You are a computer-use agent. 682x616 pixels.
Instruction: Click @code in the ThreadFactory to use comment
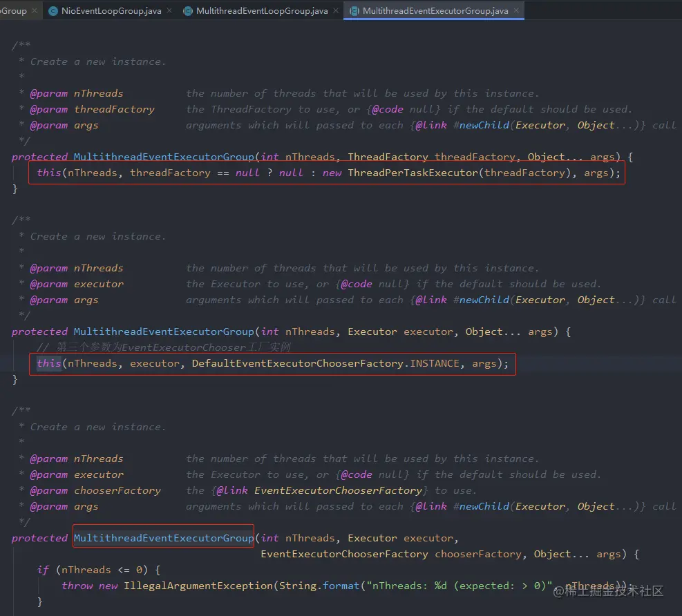click(388, 109)
